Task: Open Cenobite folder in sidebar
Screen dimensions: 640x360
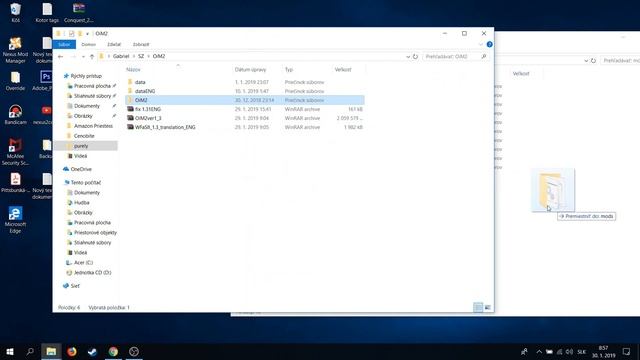Action: [x=84, y=136]
